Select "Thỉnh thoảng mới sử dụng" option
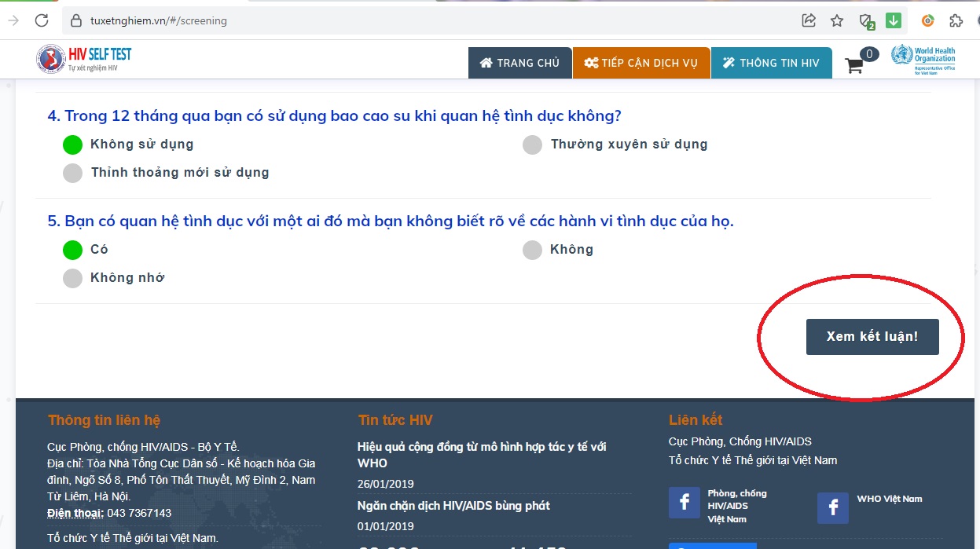The height and width of the screenshot is (549, 980). (x=72, y=173)
